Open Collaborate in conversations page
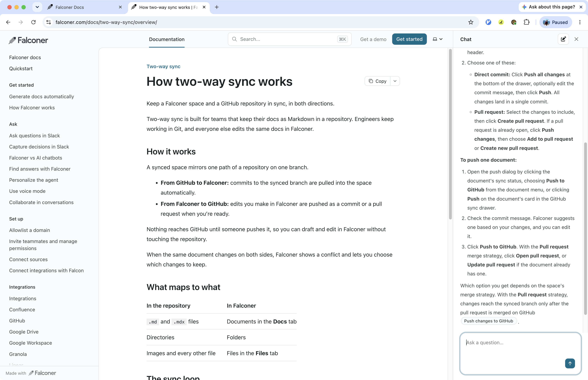588x380 pixels. click(41, 202)
